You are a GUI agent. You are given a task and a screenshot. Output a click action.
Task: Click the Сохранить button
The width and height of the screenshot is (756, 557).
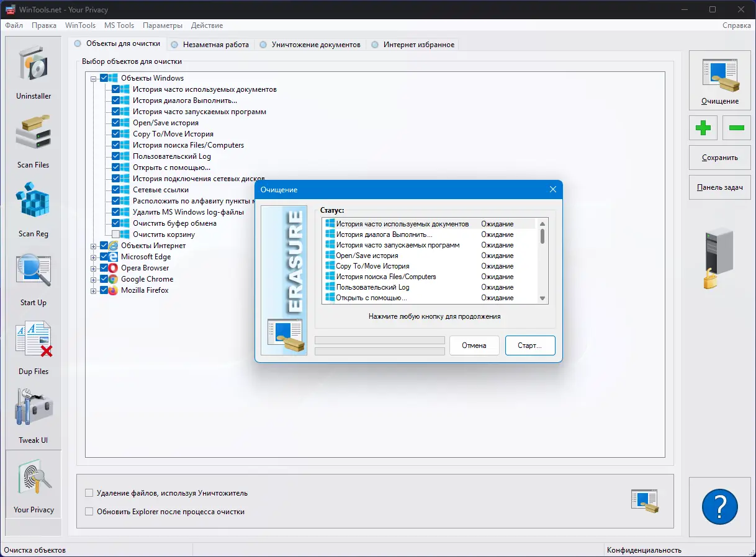[720, 158]
